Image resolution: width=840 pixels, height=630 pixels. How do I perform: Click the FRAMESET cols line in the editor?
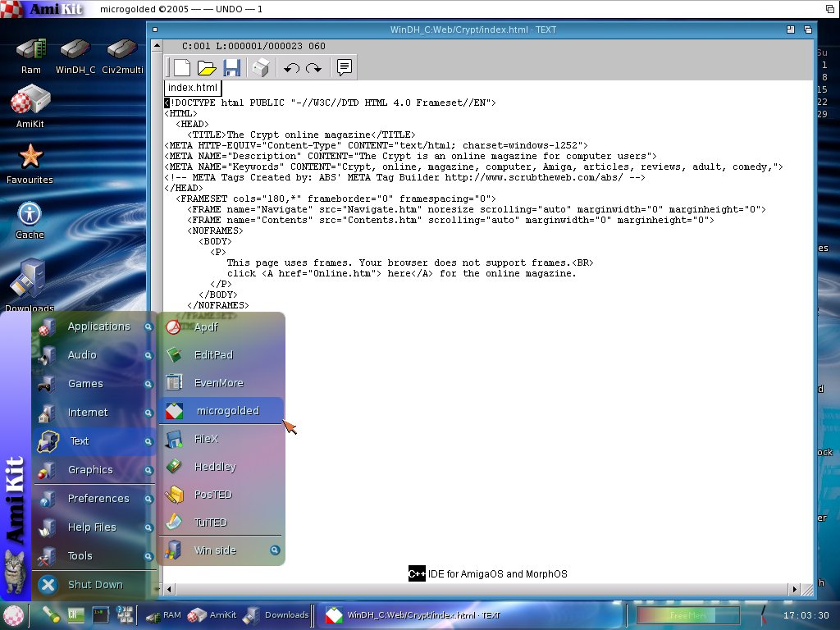tap(336, 199)
